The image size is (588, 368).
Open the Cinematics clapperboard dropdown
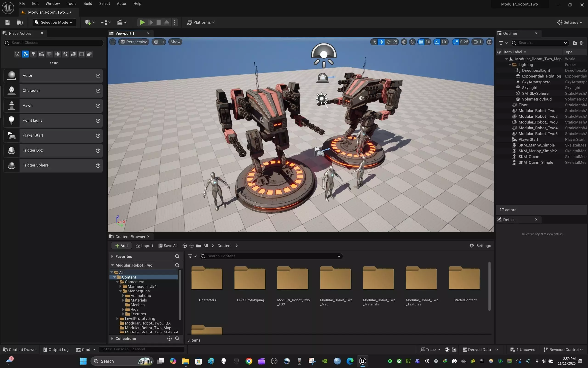pyautogui.click(x=122, y=22)
